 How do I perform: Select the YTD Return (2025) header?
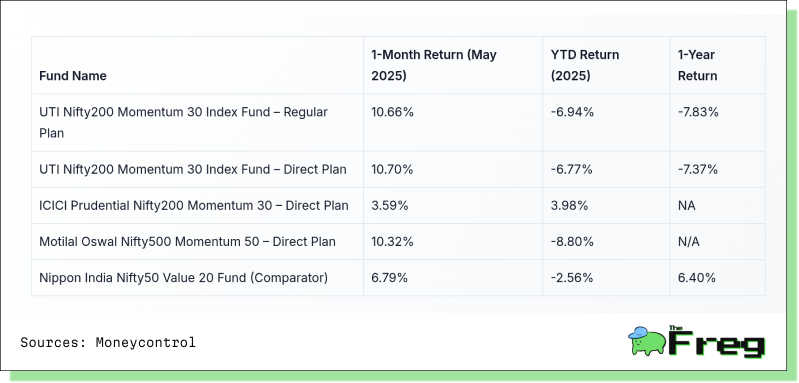(x=585, y=65)
